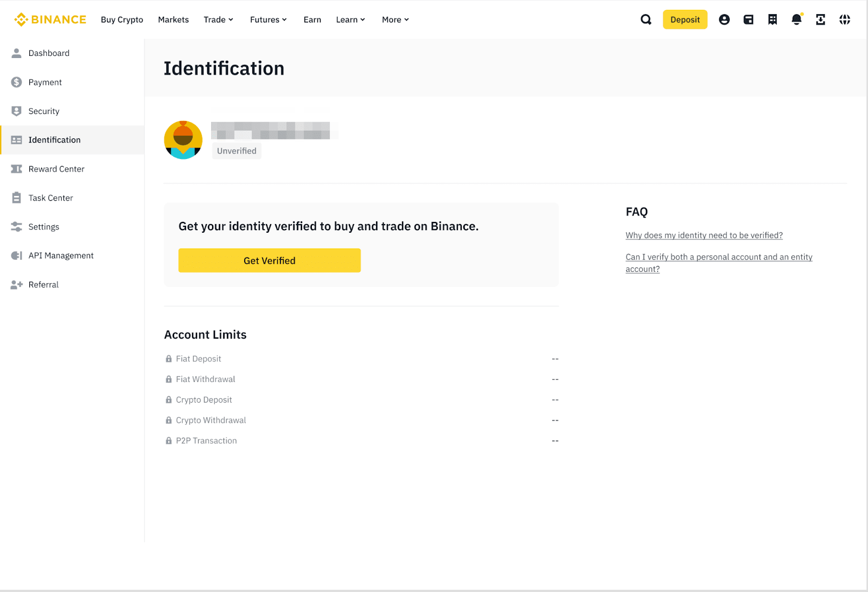Select the Security shield icon in sidebar
The height and width of the screenshot is (592, 868).
(16, 111)
